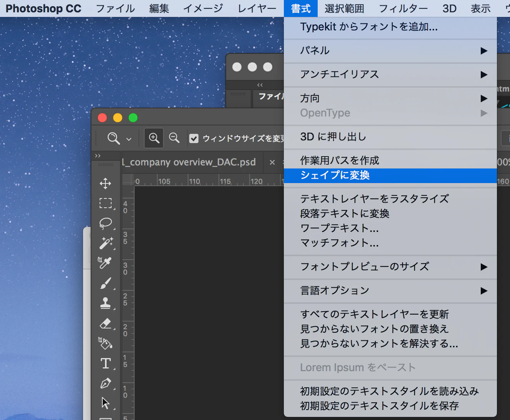
Task: Choose 3D に押し出し menu item
Action: [x=390, y=137]
